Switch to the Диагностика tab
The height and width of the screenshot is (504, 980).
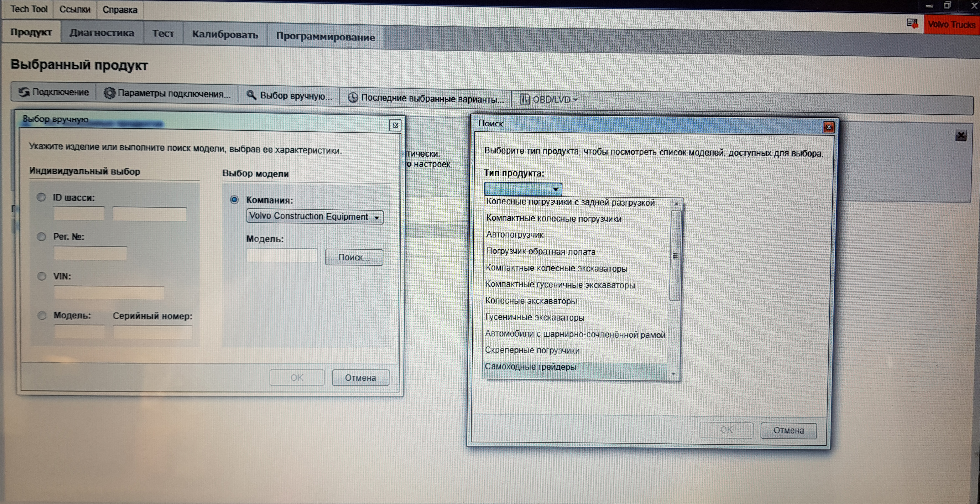pos(102,33)
